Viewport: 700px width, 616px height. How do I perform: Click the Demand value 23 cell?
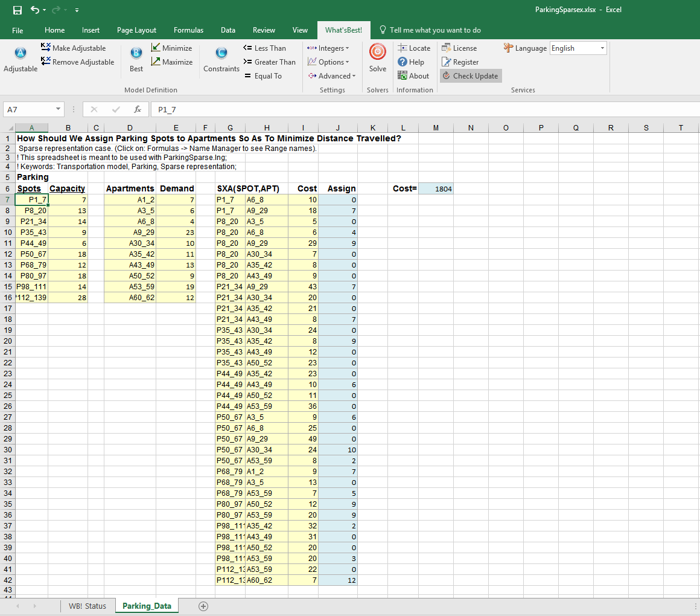[176, 233]
